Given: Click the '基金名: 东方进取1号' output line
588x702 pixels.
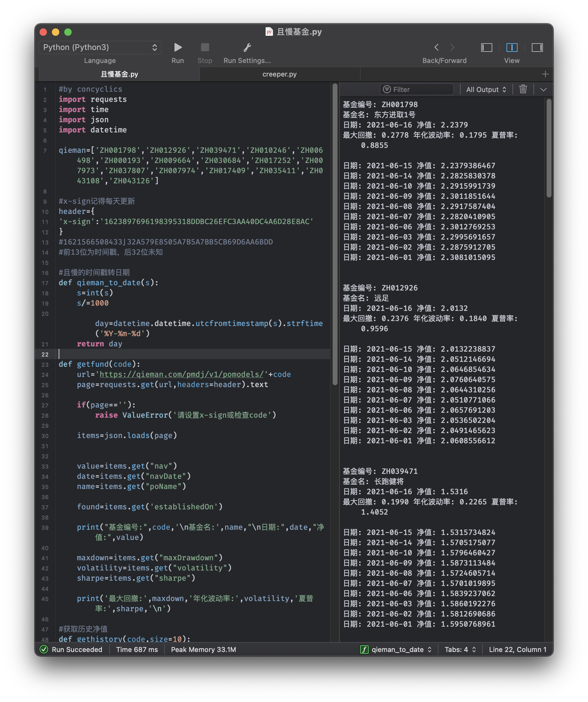Looking at the screenshot, I should (379, 115).
